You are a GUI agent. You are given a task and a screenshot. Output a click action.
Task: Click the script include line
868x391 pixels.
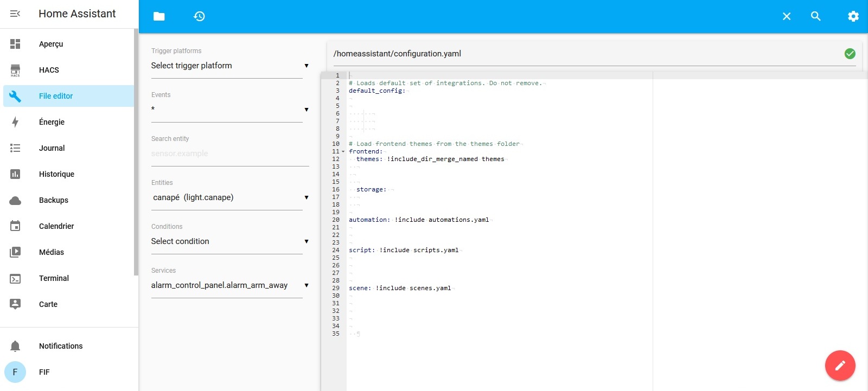click(x=404, y=250)
